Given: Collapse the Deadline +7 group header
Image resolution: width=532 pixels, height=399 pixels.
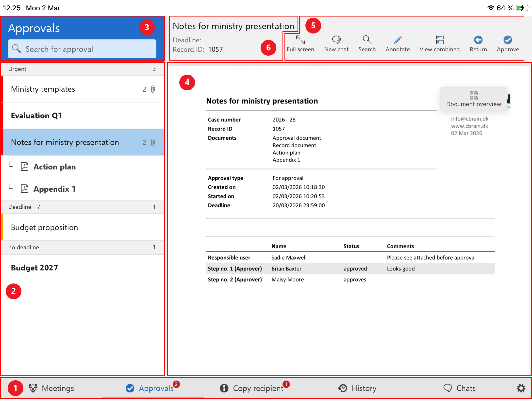Looking at the screenshot, I should pos(82,207).
